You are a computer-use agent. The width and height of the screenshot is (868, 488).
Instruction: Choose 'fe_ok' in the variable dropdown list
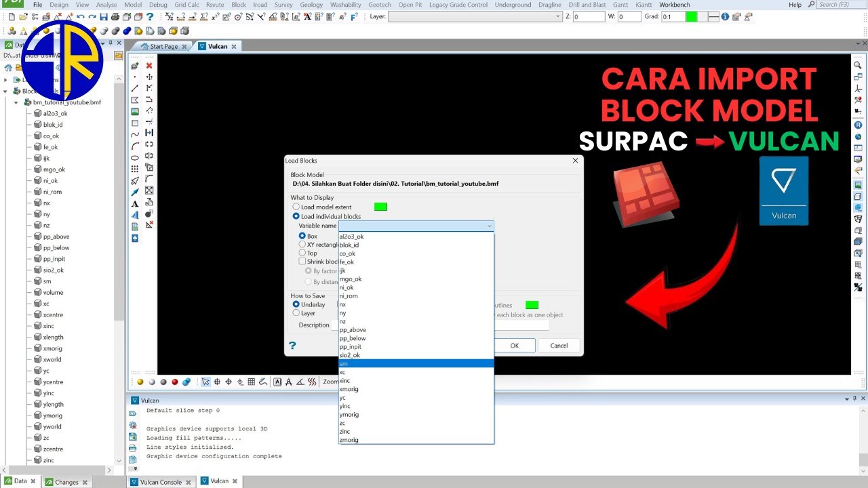tap(416, 262)
